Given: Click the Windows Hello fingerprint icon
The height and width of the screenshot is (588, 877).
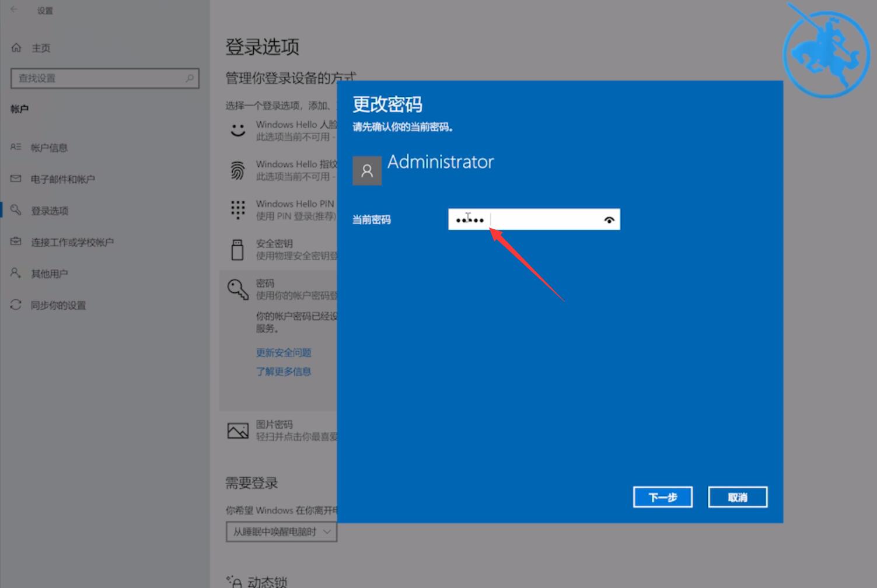Looking at the screenshot, I should point(237,170).
